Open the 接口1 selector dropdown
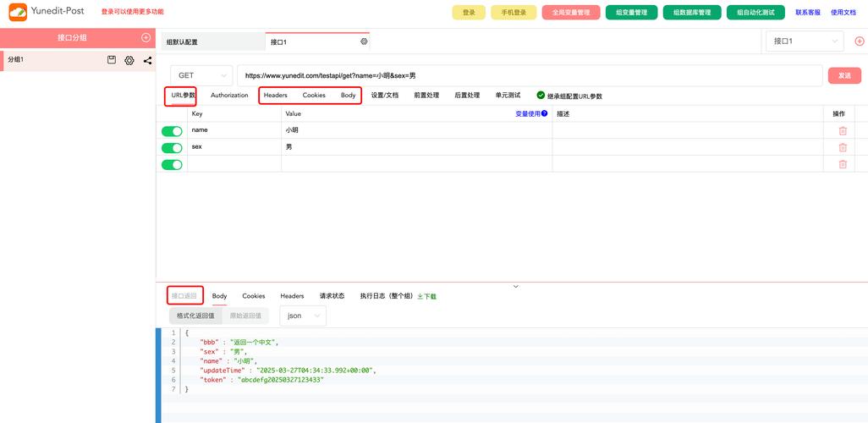 pos(805,41)
